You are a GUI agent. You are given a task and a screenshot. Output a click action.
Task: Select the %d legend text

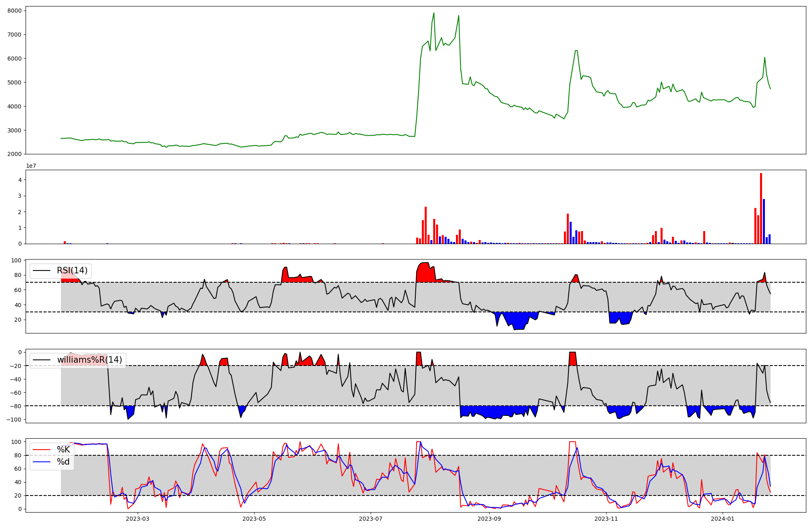coord(63,462)
